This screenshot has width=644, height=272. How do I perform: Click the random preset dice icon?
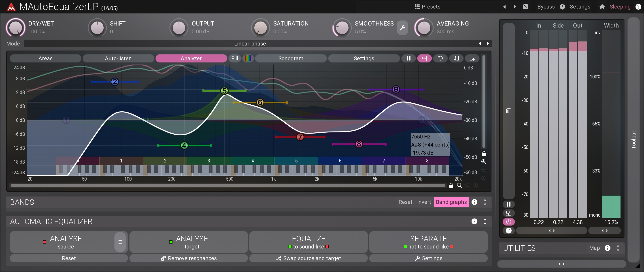tap(525, 7)
